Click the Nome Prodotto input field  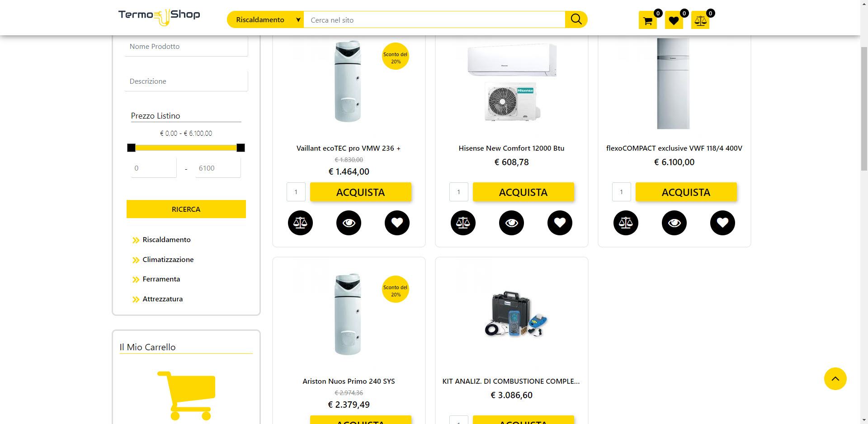(186, 47)
